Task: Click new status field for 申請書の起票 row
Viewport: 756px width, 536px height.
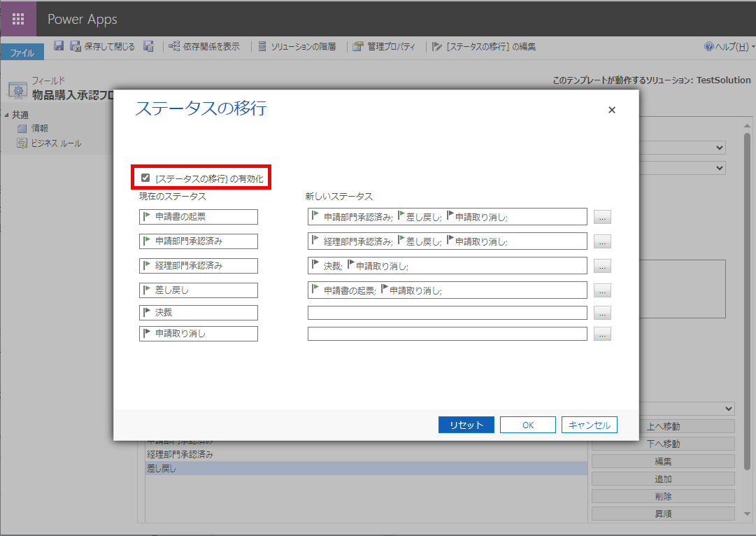Action: [448, 217]
